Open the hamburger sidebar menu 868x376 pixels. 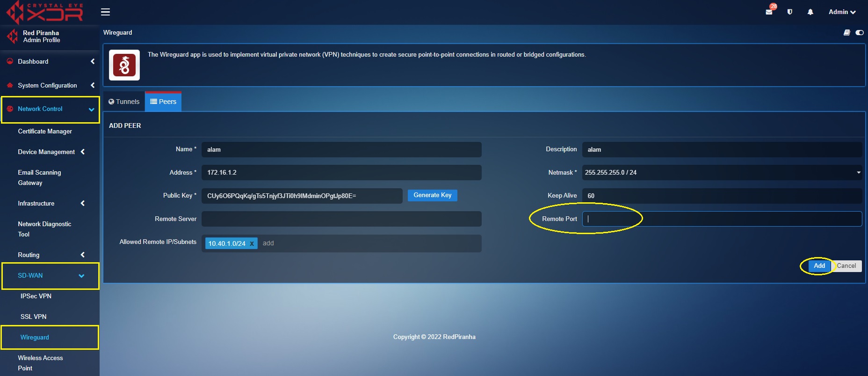point(106,12)
